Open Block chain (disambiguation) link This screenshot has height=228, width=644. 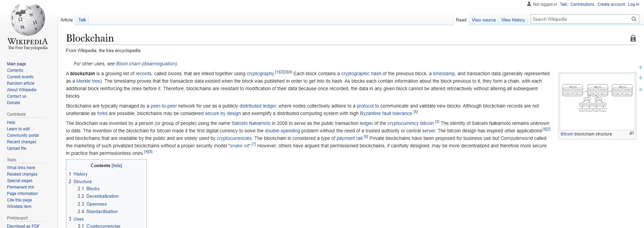tap(146, 64)
